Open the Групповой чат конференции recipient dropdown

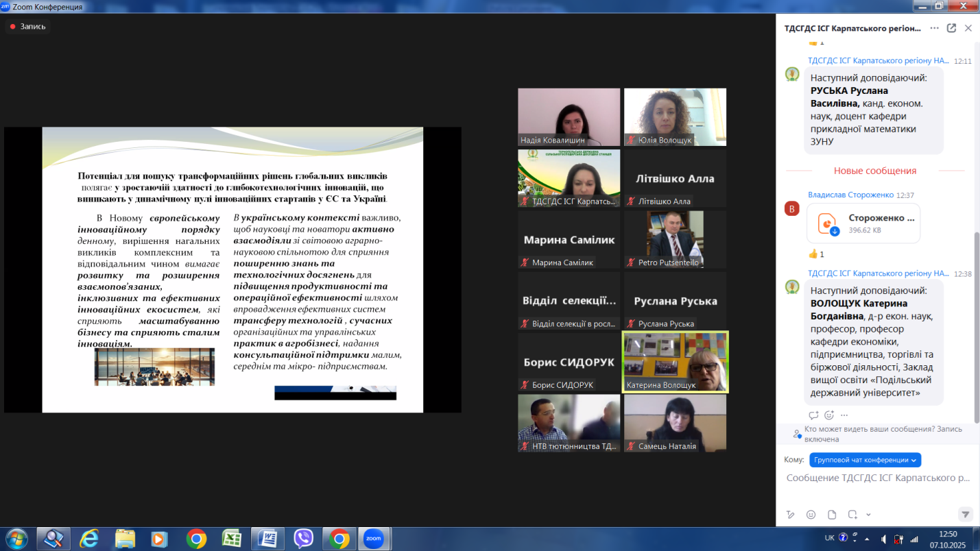pos(865,460)
